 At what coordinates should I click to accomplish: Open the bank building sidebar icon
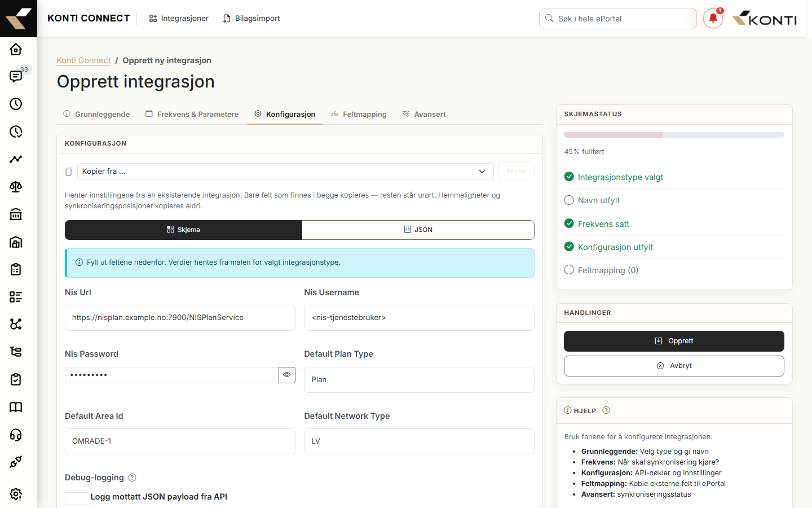click(x=16, y=214)
